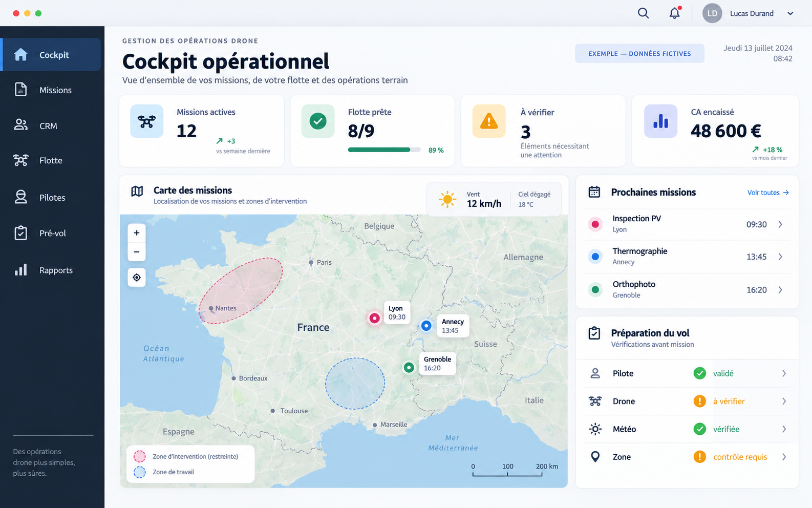This screenshot has width=812, height=508.
Task: Open the Zone row chevron
Action: [x=784, y=457]
